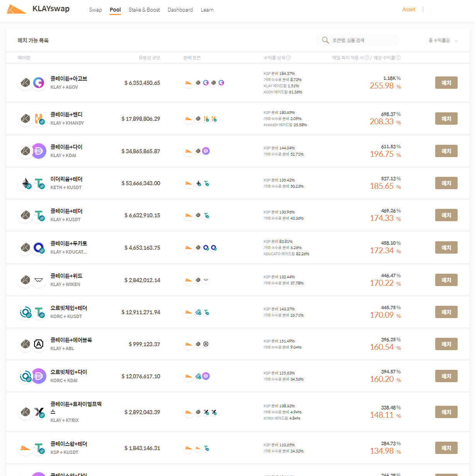
Task: Click the KETH token icon in KETH+KUSDT pair
Action: point(25,183)
